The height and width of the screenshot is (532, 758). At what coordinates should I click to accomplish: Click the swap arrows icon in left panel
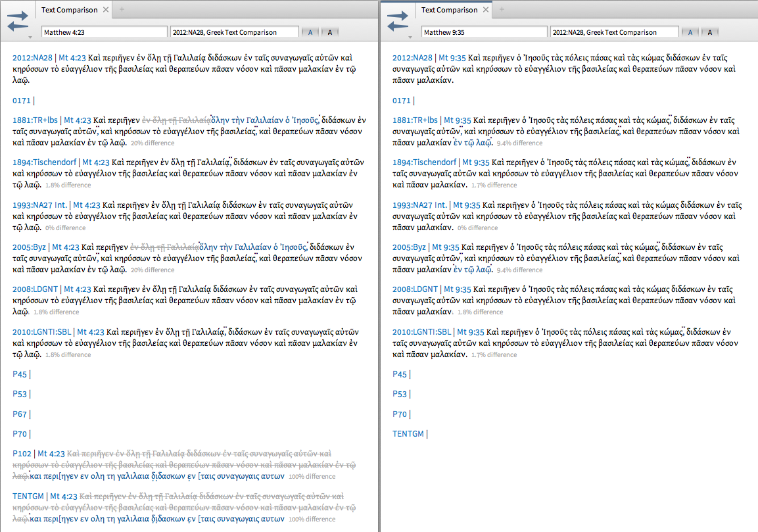(18, 21)
